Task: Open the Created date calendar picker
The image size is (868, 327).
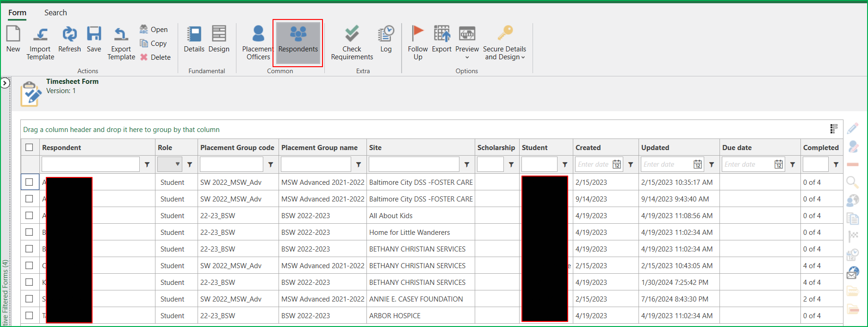Action: tap(617, 164)
